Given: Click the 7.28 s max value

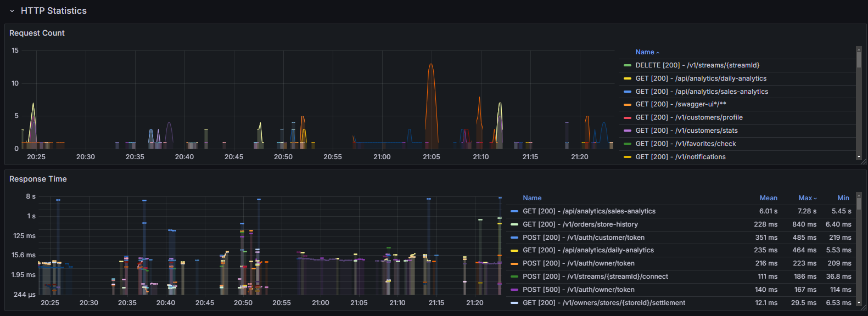Looking at the screenshot, I should click(807, 211).
